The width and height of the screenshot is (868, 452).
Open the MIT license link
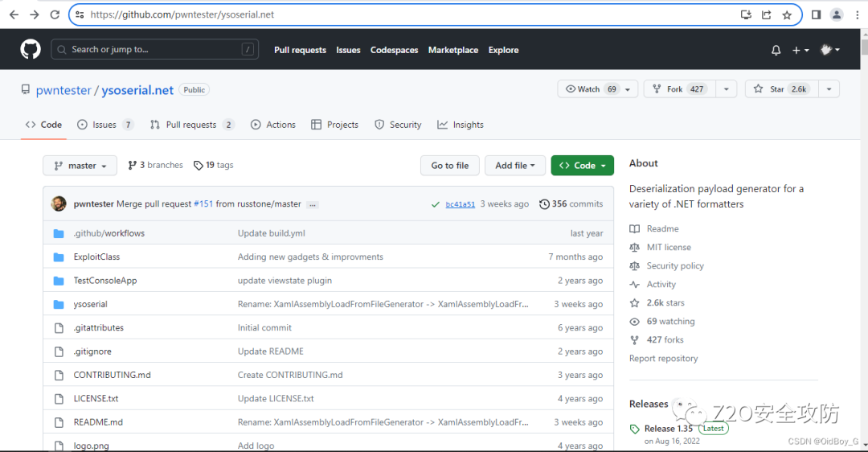pos(669,247)
